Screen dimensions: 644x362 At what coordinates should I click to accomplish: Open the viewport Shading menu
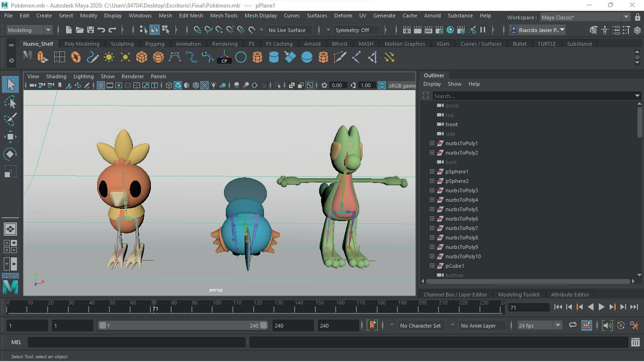pyautogui.click(x=56, y=76)
